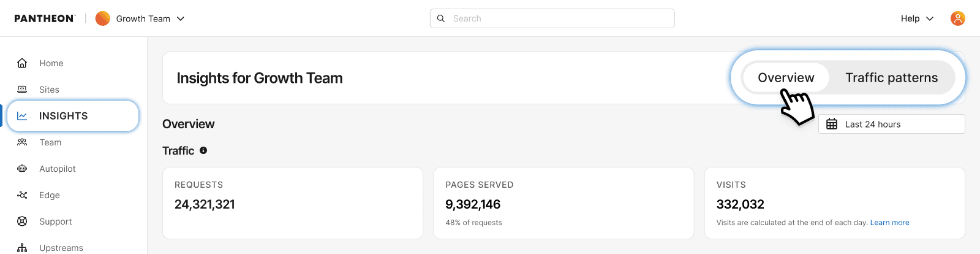
Task: Switch to the Overview tab
Action: (x=786, y=78)
